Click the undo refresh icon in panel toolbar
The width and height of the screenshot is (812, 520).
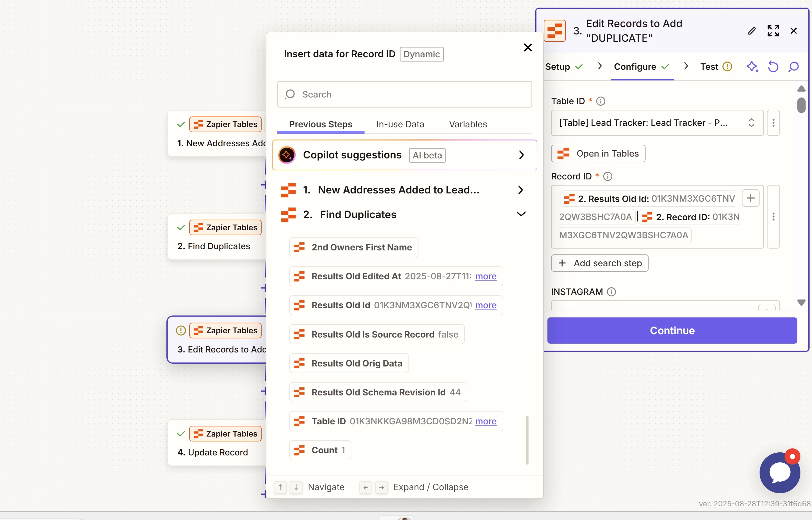[x=773, y=66]
